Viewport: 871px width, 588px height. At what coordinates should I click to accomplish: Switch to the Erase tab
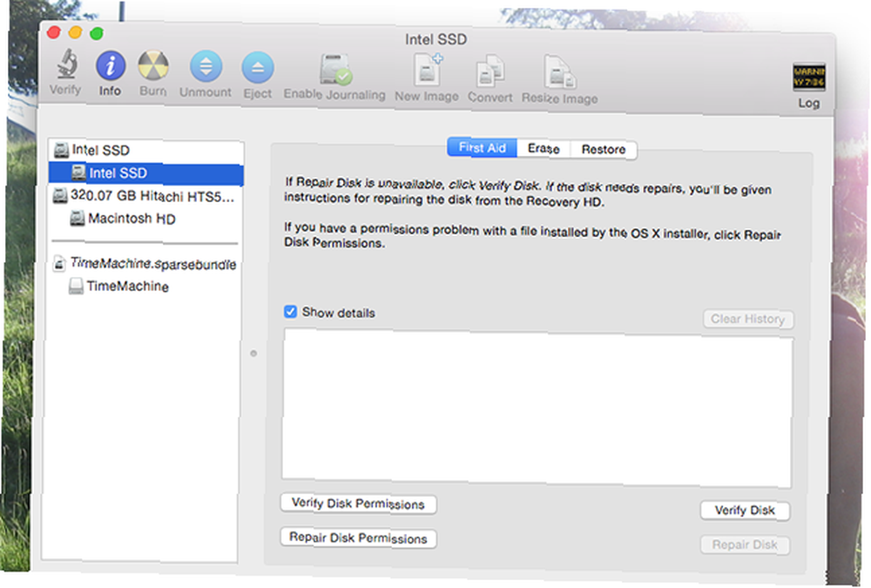click(x=544, y=149)
